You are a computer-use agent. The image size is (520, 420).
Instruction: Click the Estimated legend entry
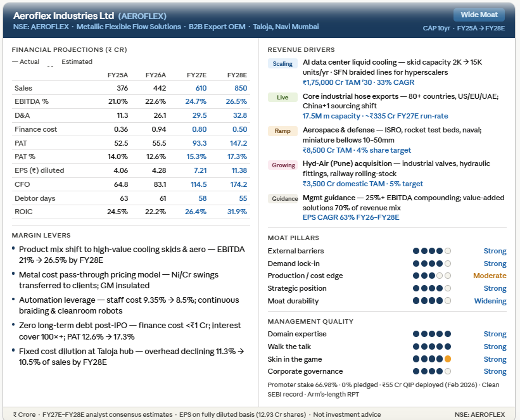coord(70,61)
